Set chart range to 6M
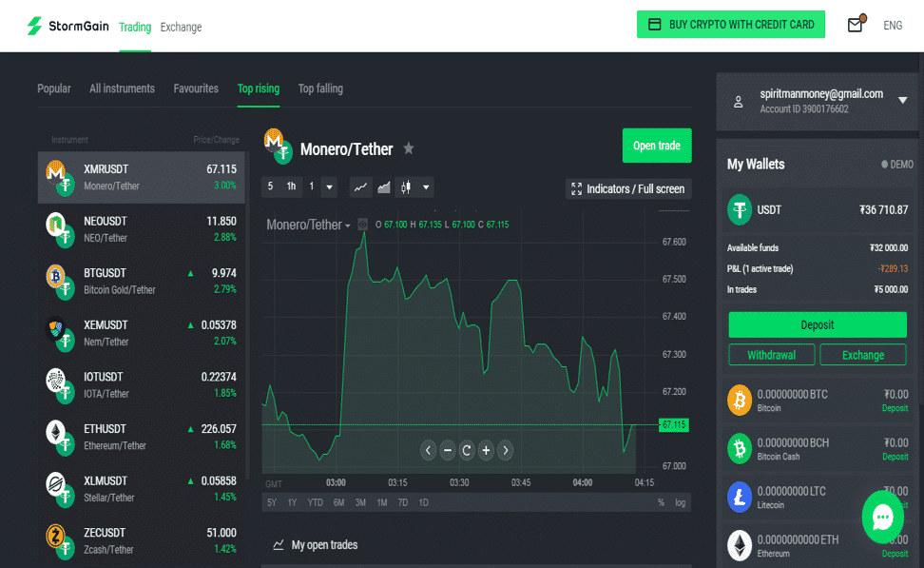The image size is (924, 568). 338,502
